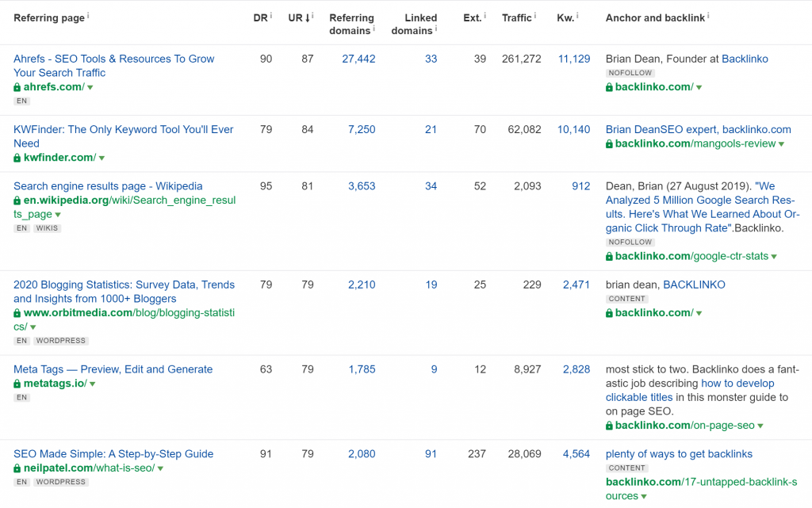Open 'SEO Made Simple: A Step-by-Step Guide' link
The width and height of the screenshot is (812, 508).
(113, 454)
